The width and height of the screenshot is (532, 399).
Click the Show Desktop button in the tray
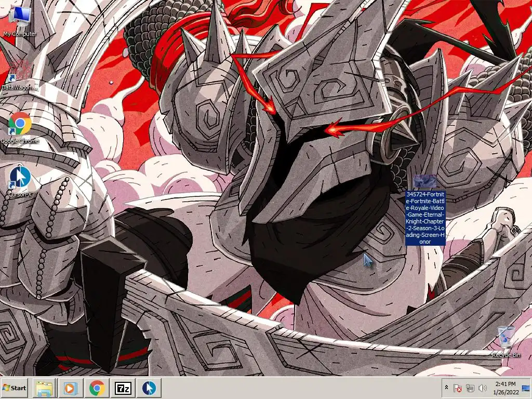tap(527, 388)
